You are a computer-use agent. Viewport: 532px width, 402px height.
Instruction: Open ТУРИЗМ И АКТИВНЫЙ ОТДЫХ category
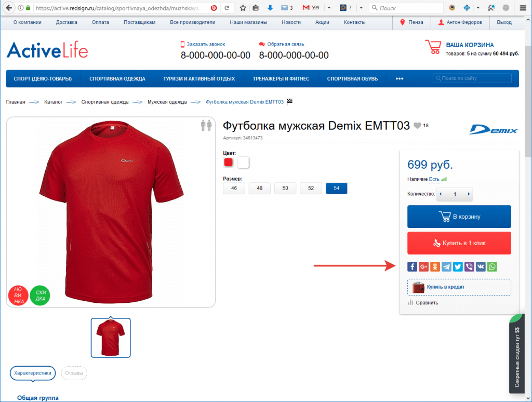[199, 79]
